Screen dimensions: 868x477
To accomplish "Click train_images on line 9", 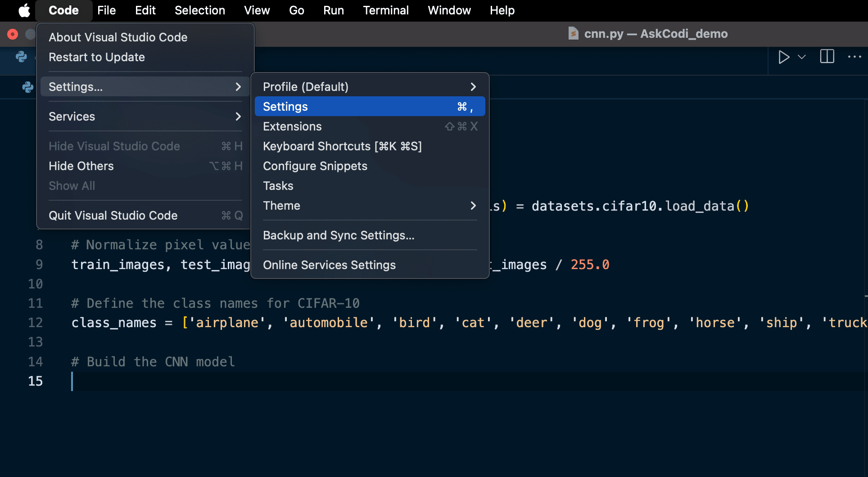I will coord(118,265).
